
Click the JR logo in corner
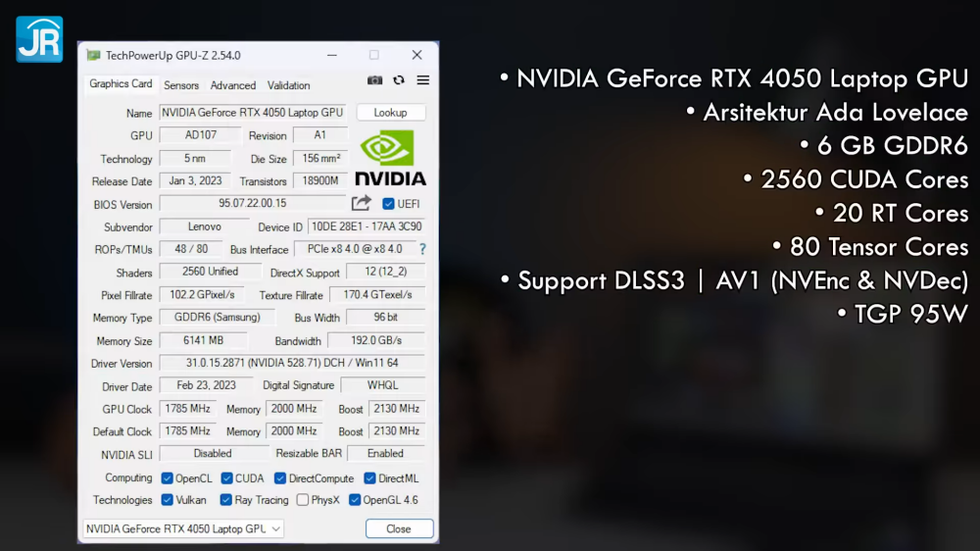[x=39, y=39]
